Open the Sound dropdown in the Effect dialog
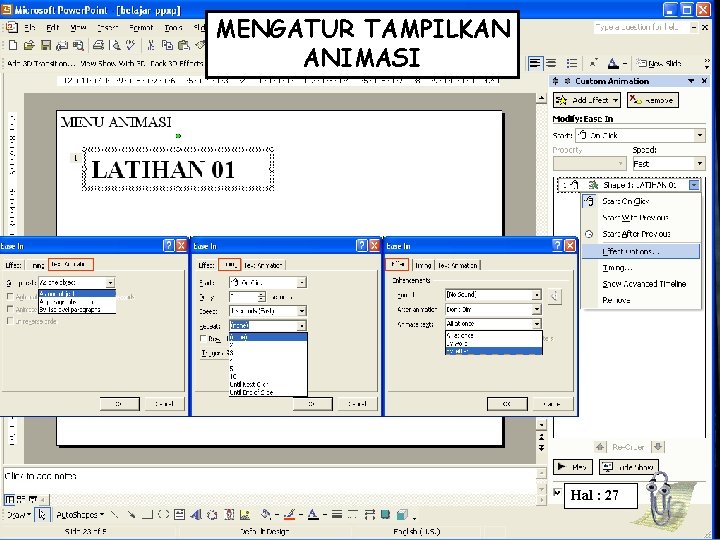This screenshot has width=720, height=540. pyautogui.click(x=536, y=295)
